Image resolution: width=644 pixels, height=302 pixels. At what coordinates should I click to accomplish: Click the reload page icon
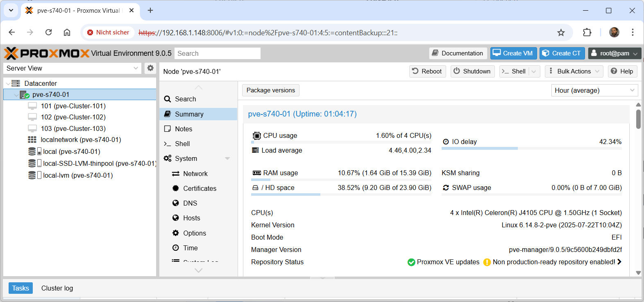48,32
